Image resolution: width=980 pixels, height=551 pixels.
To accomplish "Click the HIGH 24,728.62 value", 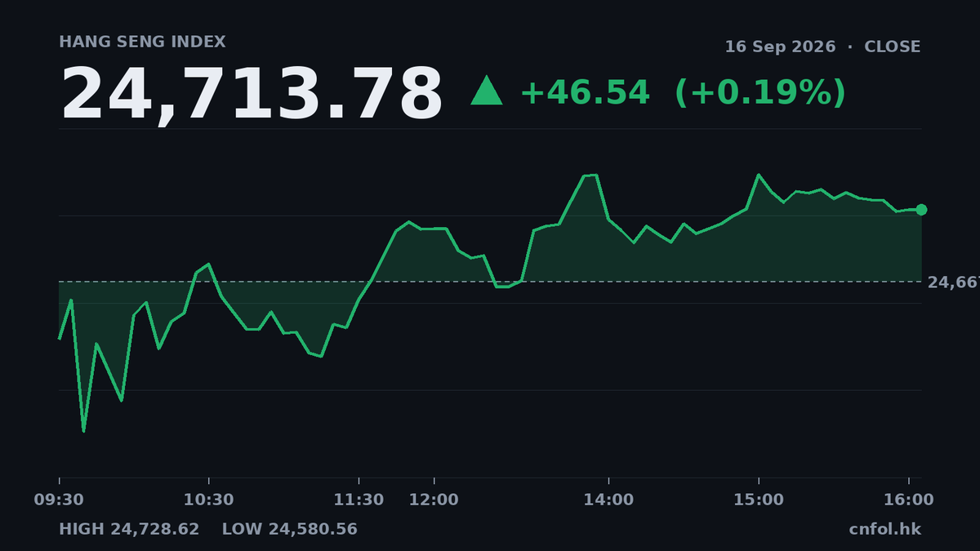I will [129, 529].
